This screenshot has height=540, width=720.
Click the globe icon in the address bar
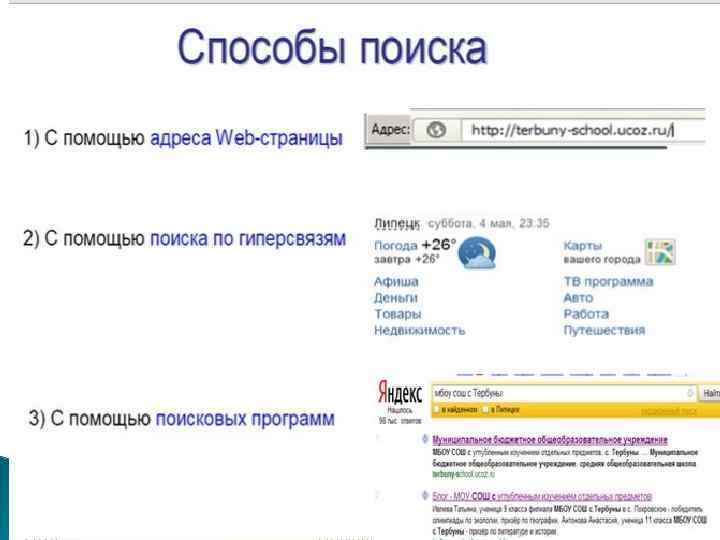point(436,130)
